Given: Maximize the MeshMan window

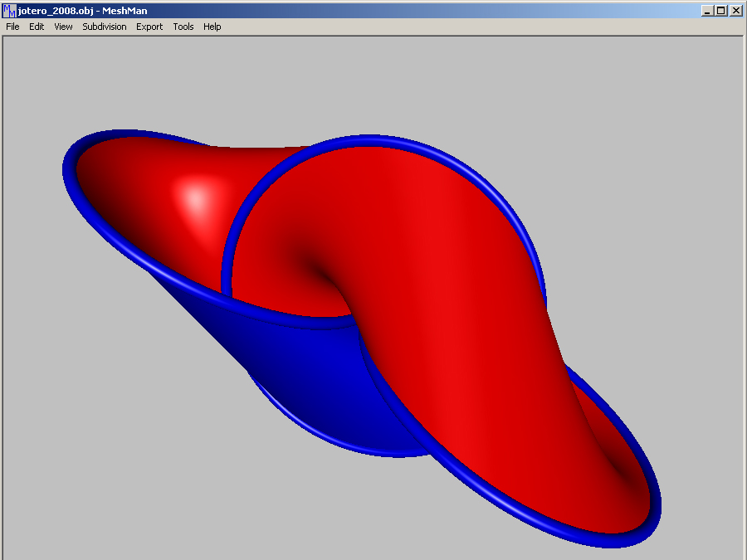Looking at the screenshot, I should pos(721,11).
